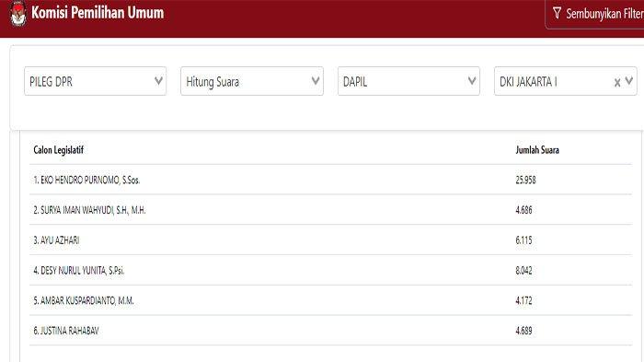Select the Surya Iman Wahyudi row
The image size is (644, 362).
330,210
